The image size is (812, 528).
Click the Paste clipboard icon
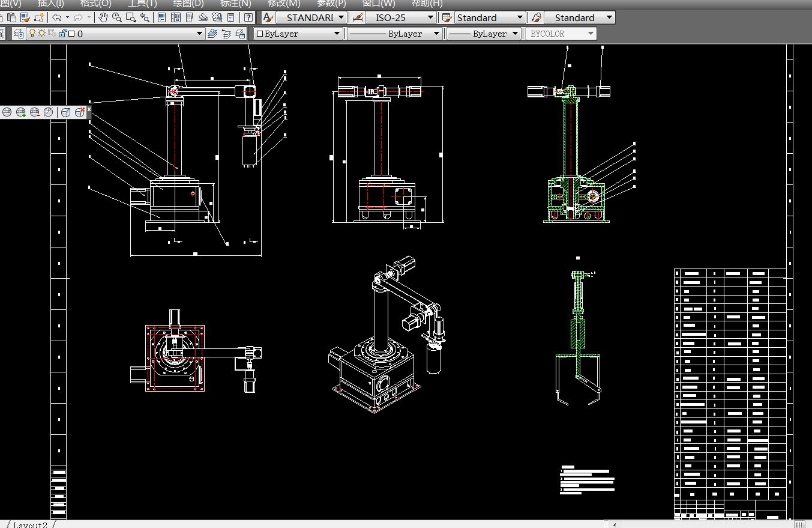[x=11, y=17]
